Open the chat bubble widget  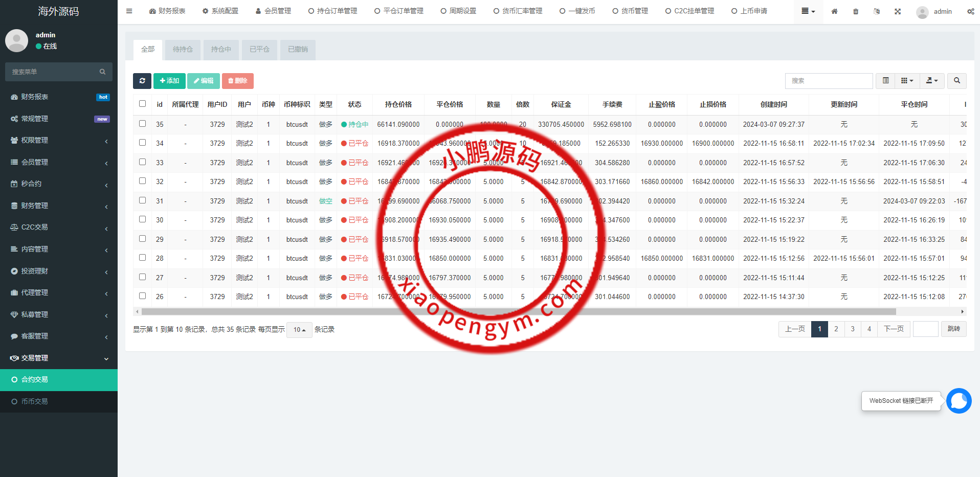click(959, 401)
